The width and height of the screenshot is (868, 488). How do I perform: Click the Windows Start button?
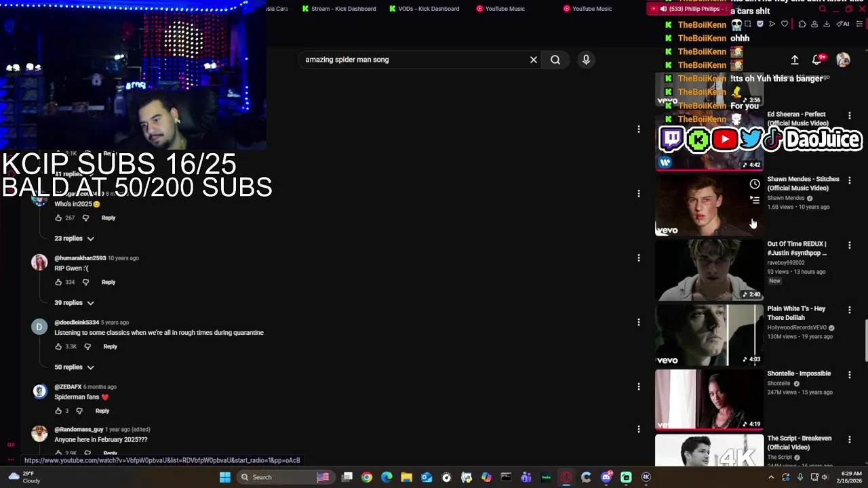pyautogui.click(x=225, y=477)
